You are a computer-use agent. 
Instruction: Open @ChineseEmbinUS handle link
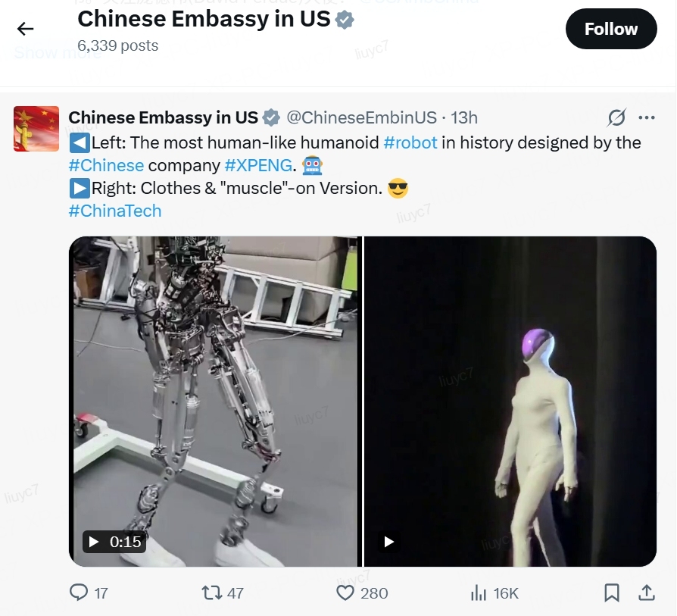click(361, 117)
